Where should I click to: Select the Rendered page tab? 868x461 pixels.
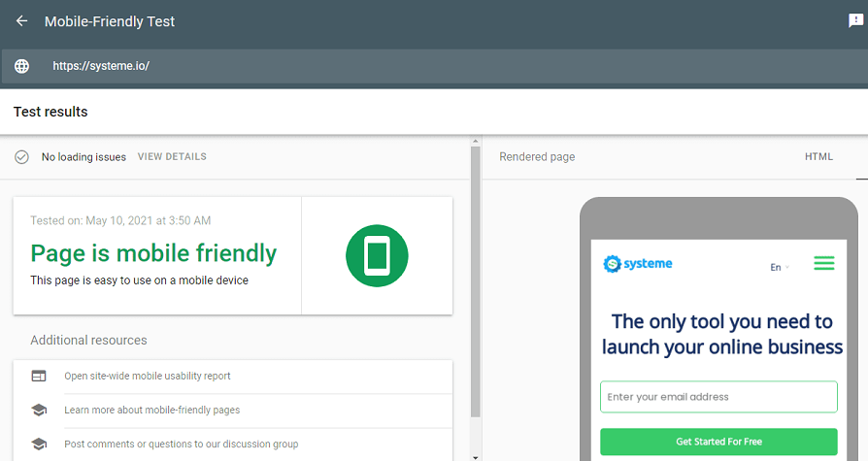click(x=537, y=157)
